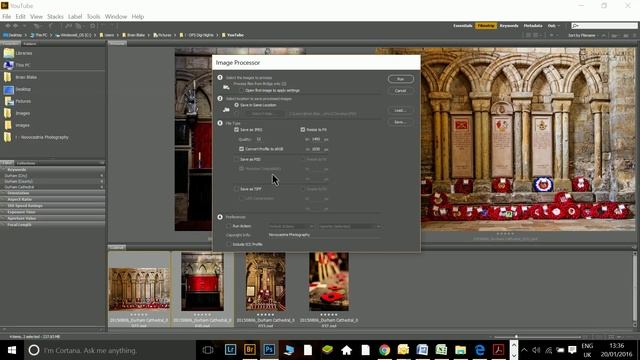Select the fourth filmstrip thumbnail of poppies
This screenshot has height=360, width=640.
[x=329, y=282]
